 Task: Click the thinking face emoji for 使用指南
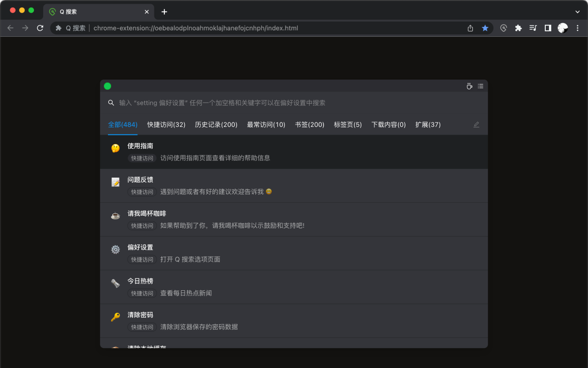tap(115, 148)
